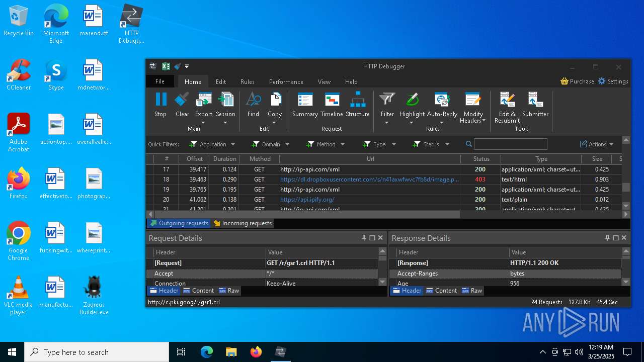Click the Modify Headers icon
This screenshot has height=362, width=644.
pyautogui.click(x=473, y=100)
